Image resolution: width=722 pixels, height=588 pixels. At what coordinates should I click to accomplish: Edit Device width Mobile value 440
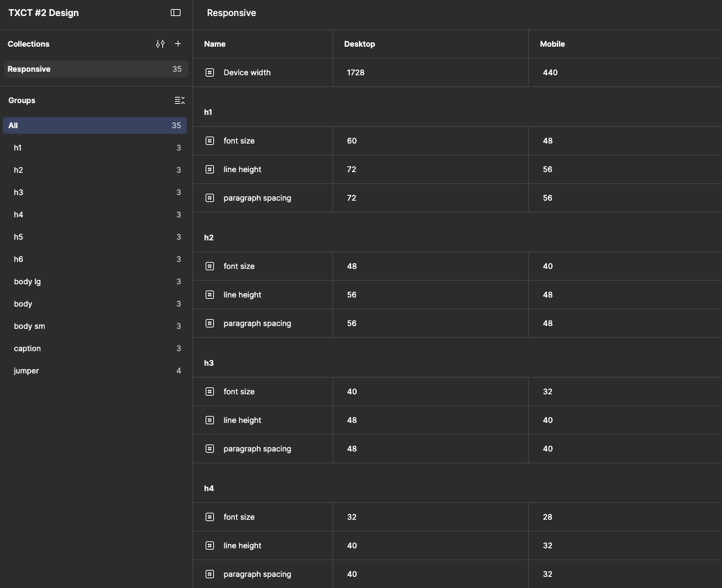point(625,72)
